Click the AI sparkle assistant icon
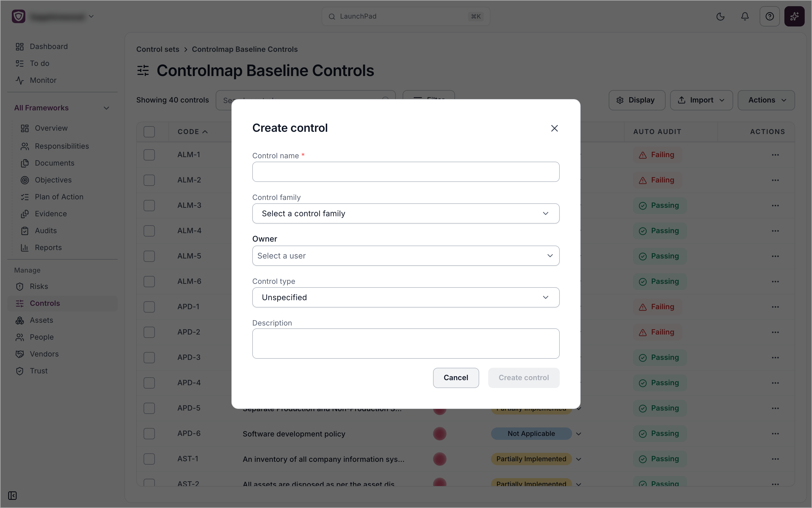Viewport: 812px width, 508px height. [794, 16]
